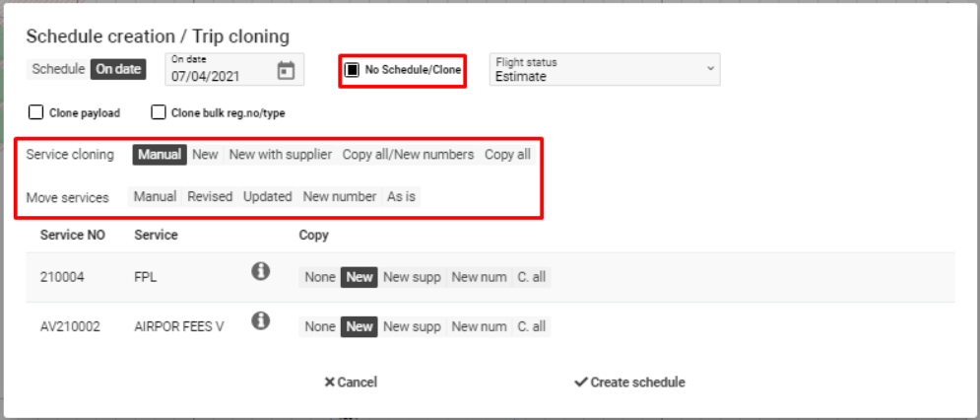This screenshot has height=420, width=980.
Task: Choose 'Copy all/New numbers' service cloning
Action: tap(408, 155)
